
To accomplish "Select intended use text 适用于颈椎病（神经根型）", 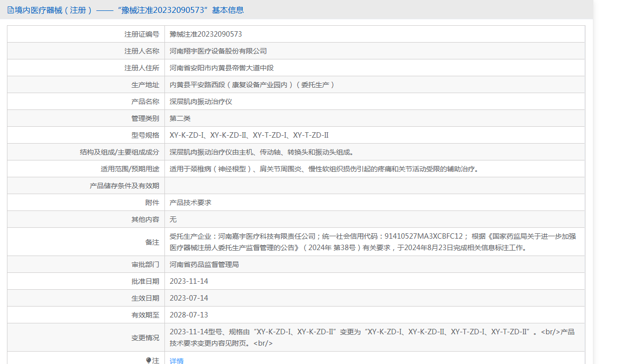I will [x=211, y=169].
